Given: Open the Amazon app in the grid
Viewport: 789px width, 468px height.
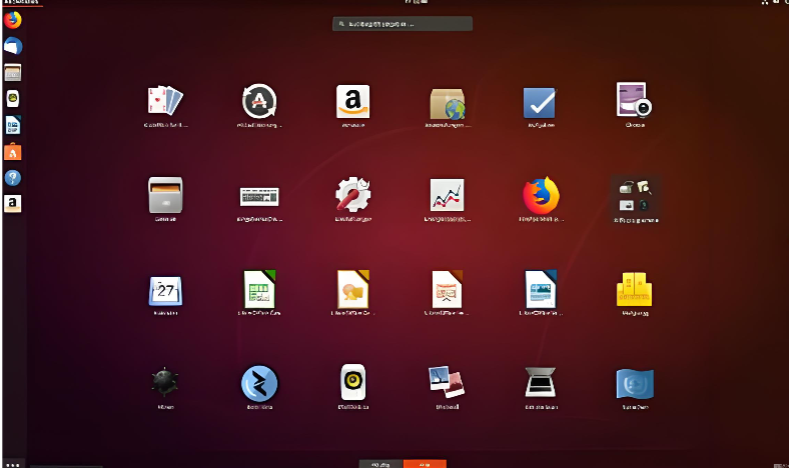Looking at the screenshot, I should 353,101.
